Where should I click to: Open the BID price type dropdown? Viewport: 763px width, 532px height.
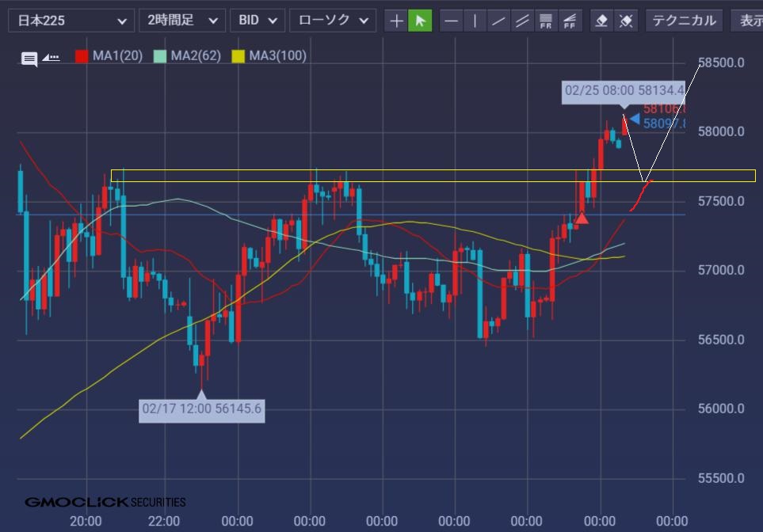click(x=257, y=21)
